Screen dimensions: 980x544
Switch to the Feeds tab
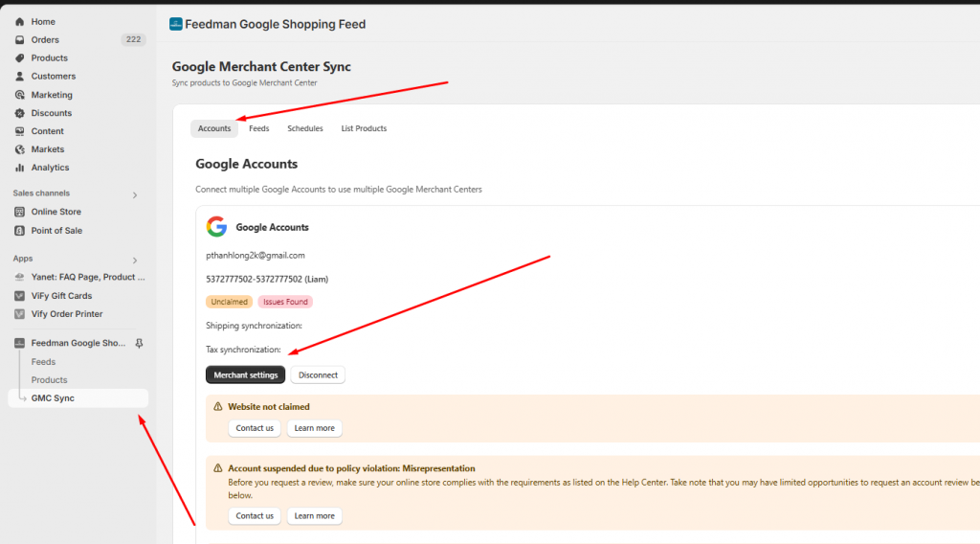pyautogui.click(x=258, y=128)
